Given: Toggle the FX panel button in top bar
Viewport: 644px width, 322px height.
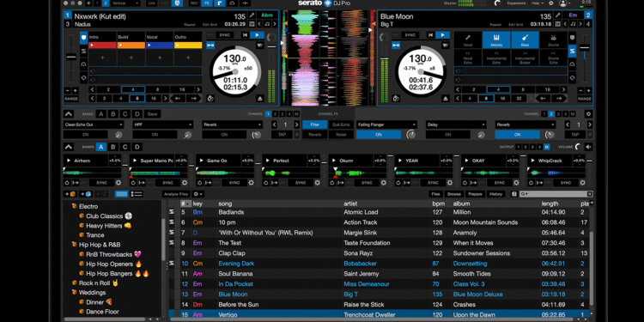Looking at the screenshot, I should pyautogui.click(x=207, y=3).
